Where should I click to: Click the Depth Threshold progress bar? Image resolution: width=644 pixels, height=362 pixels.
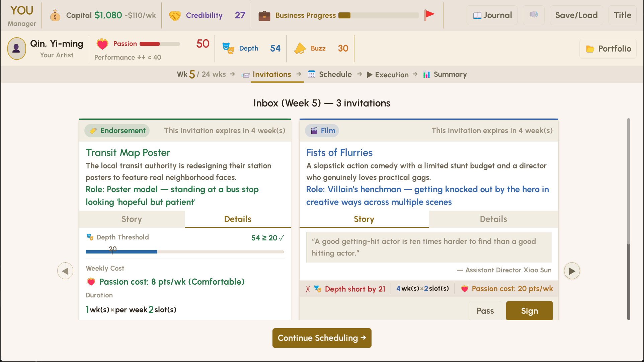[185, 252]
